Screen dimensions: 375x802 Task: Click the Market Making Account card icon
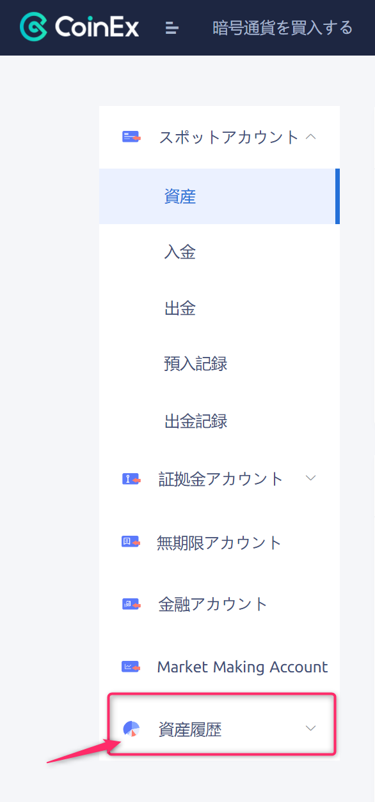click(131, 666)
